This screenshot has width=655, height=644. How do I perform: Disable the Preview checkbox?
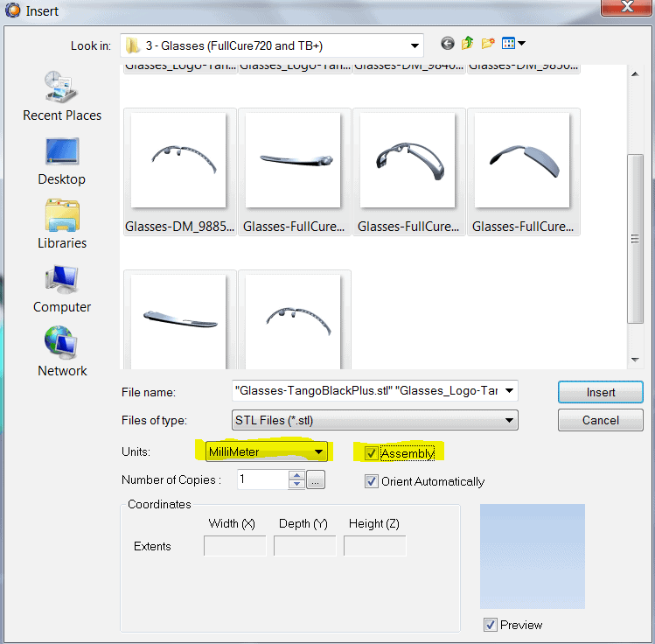491,625
